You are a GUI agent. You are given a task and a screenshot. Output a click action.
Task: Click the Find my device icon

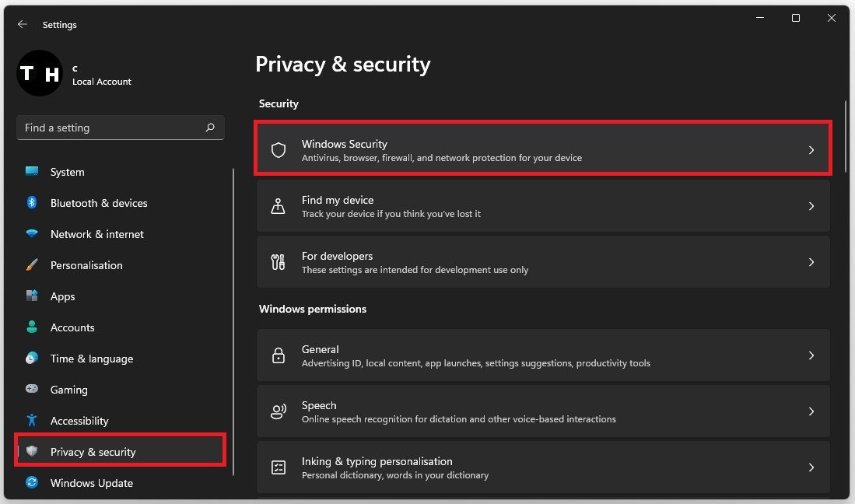(279, 206)
